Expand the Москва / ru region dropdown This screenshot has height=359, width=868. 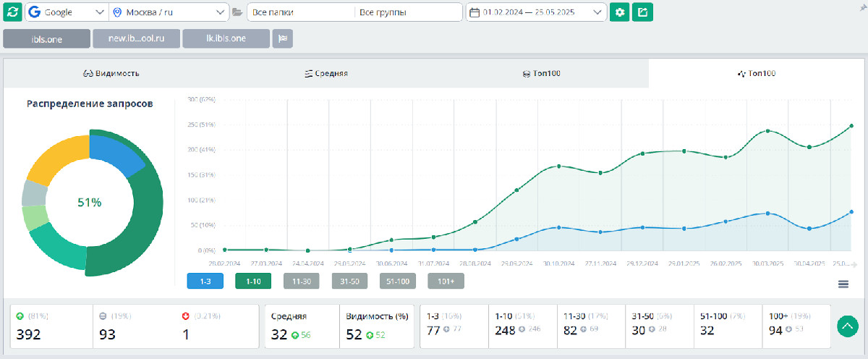coord(169,12)
